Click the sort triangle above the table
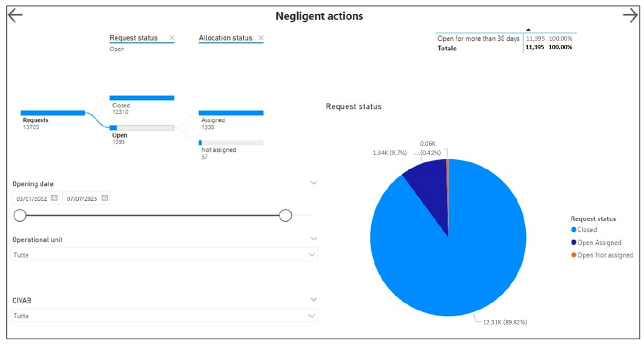 [528, 30]
